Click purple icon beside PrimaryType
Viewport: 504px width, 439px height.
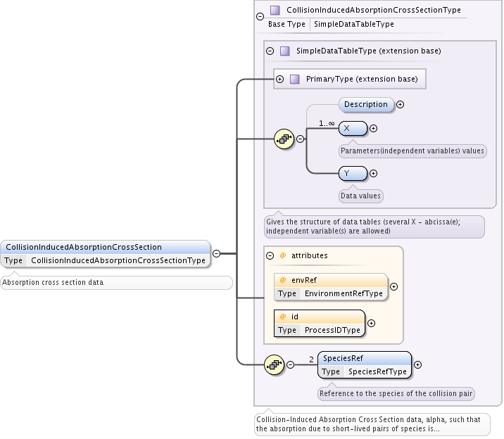[295, 79]
